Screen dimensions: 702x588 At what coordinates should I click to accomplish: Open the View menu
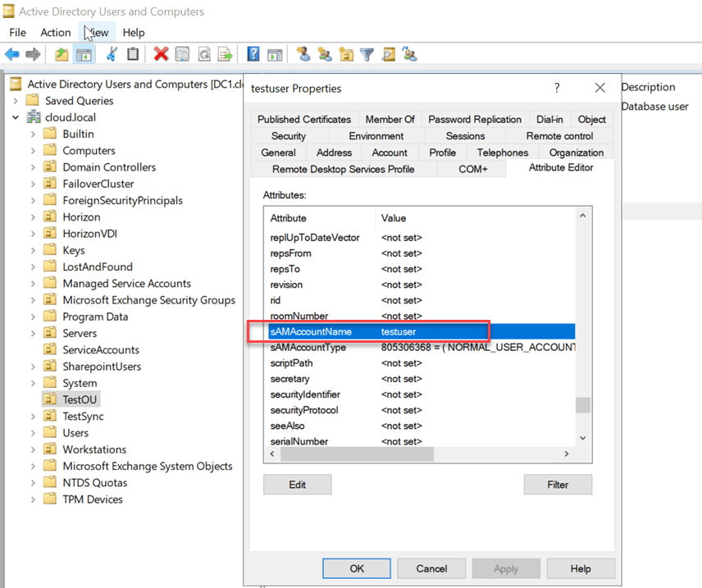click(x=96, y=33)
